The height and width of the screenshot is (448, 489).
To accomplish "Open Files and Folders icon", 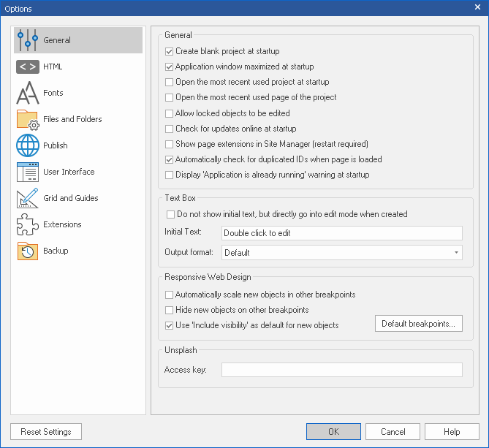I will tap(28, 119).
